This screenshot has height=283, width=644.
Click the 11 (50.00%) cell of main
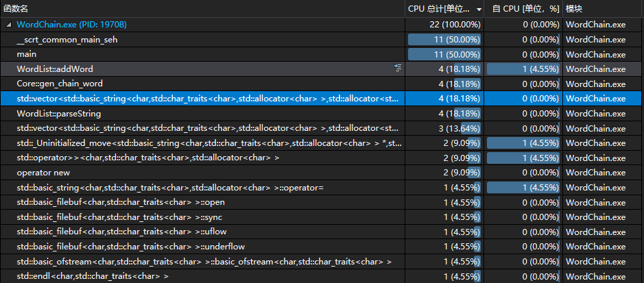444,54
